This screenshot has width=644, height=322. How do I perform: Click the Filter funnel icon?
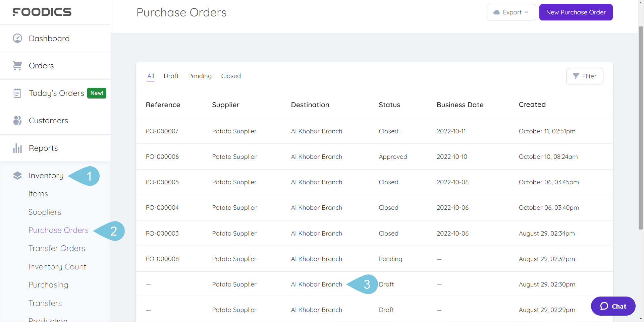(576, 76)
